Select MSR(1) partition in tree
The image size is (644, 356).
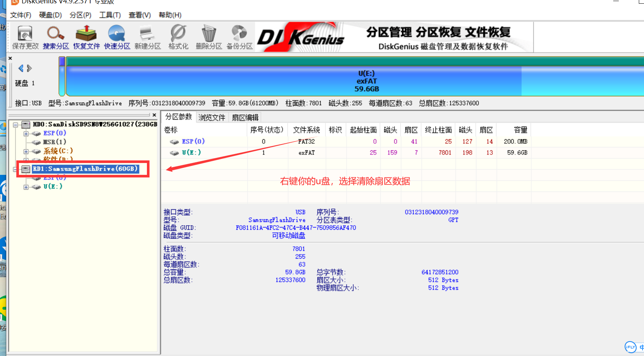(55, 142)
